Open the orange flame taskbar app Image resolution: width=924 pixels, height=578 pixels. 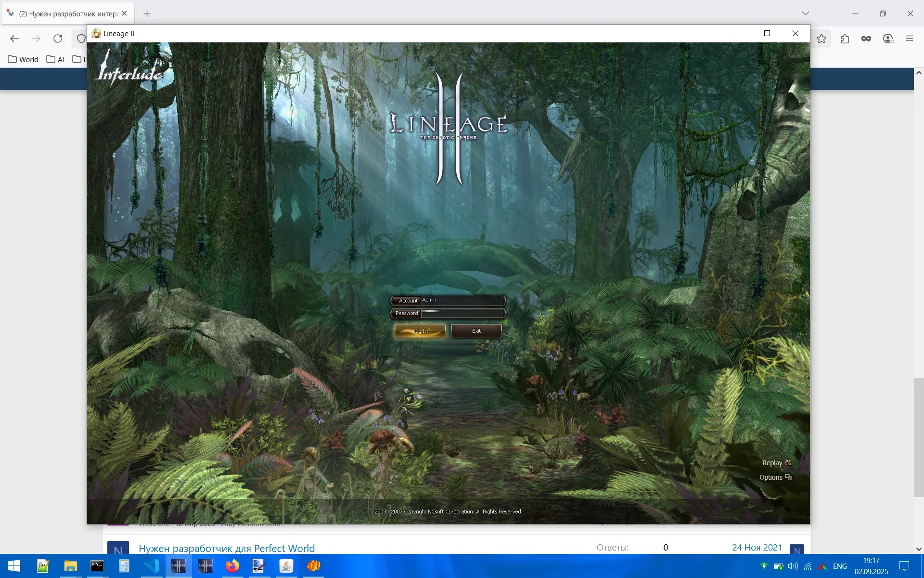313,566
